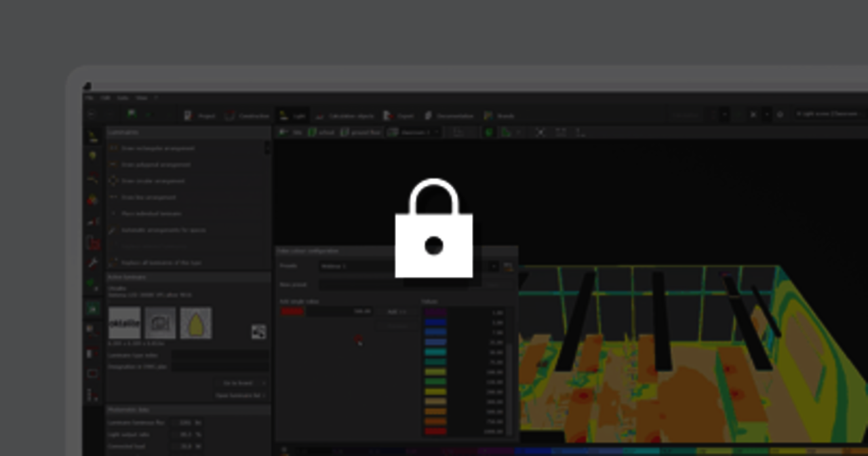868x456 pixels.
Task: Click the zoom-extents icon in view toolbar
Action: tap(540, 132)
